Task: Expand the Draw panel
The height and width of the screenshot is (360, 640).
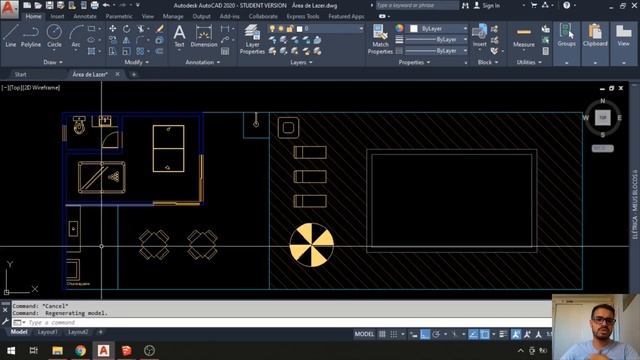Action: pos(53,62)
